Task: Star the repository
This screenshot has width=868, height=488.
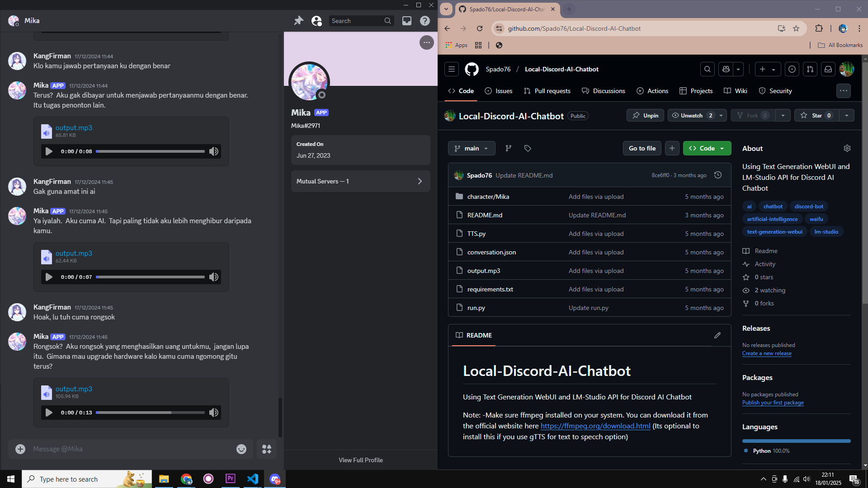Action: (816, 116)
